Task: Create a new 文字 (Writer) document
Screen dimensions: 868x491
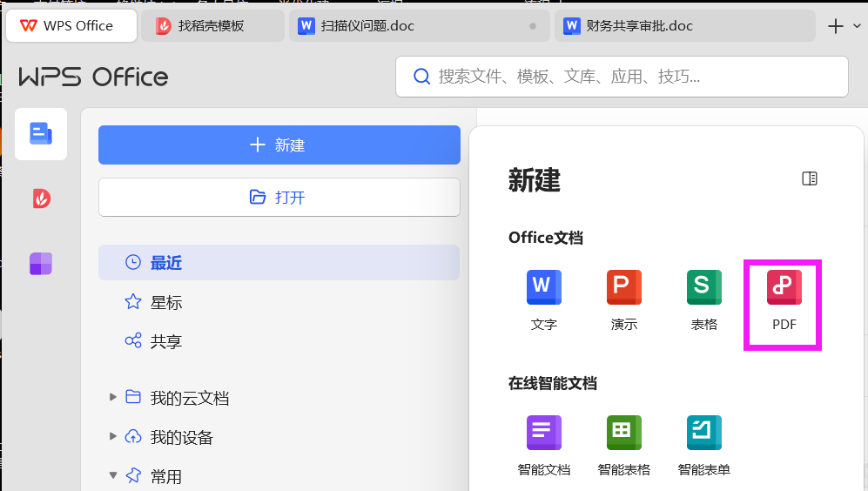Action: 543,300
